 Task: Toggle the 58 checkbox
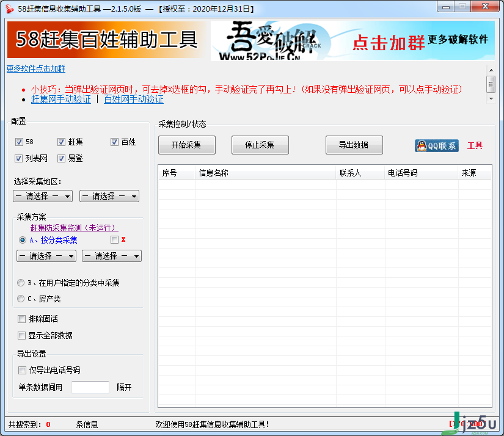pyautogui.click(x=19, y=142)
